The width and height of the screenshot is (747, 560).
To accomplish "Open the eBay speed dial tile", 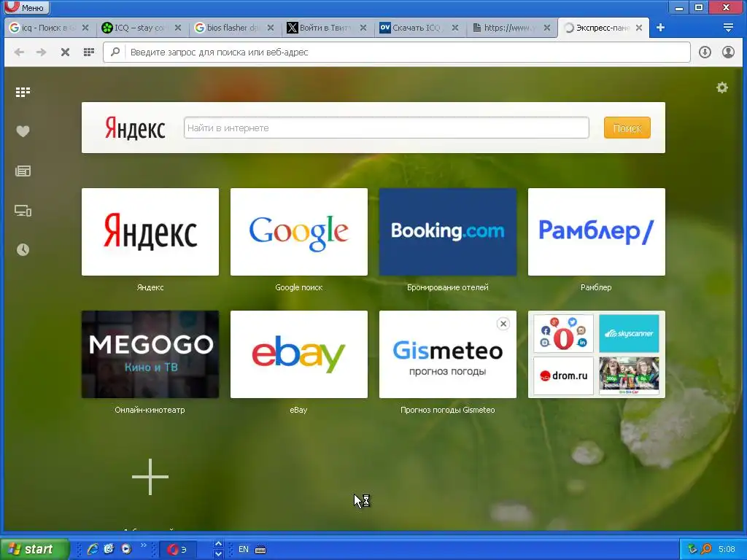I will tap(298, 354).
